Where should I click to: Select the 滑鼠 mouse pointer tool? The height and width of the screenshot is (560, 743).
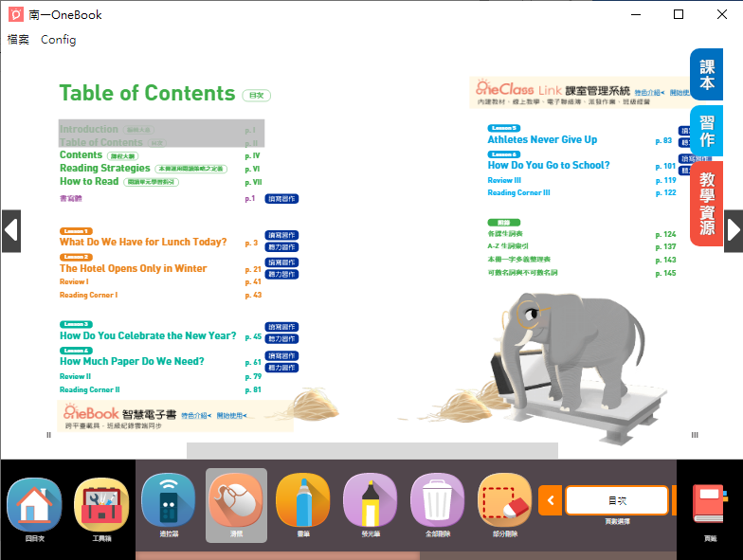[x=236, y=502]
